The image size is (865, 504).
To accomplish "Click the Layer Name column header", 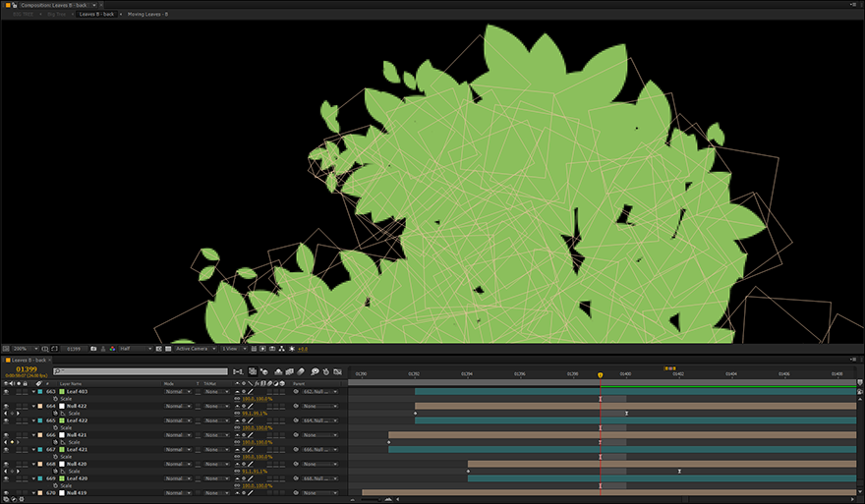I will (x=71, y=384).
